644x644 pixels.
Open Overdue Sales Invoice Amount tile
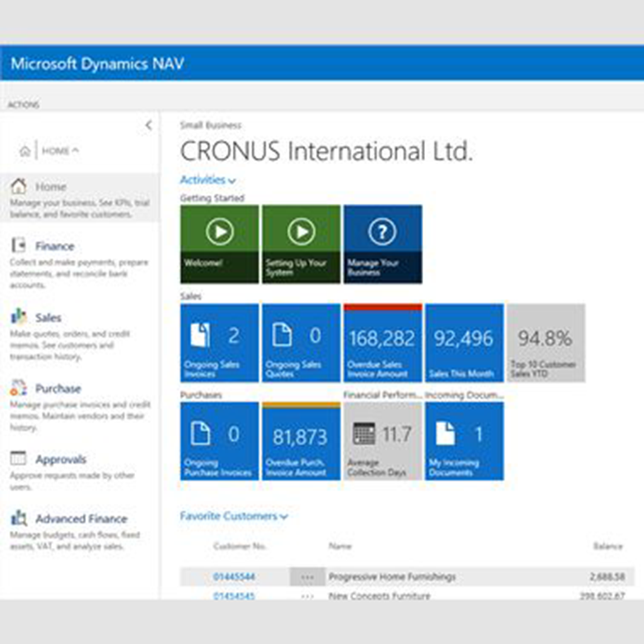click(383, 343)
